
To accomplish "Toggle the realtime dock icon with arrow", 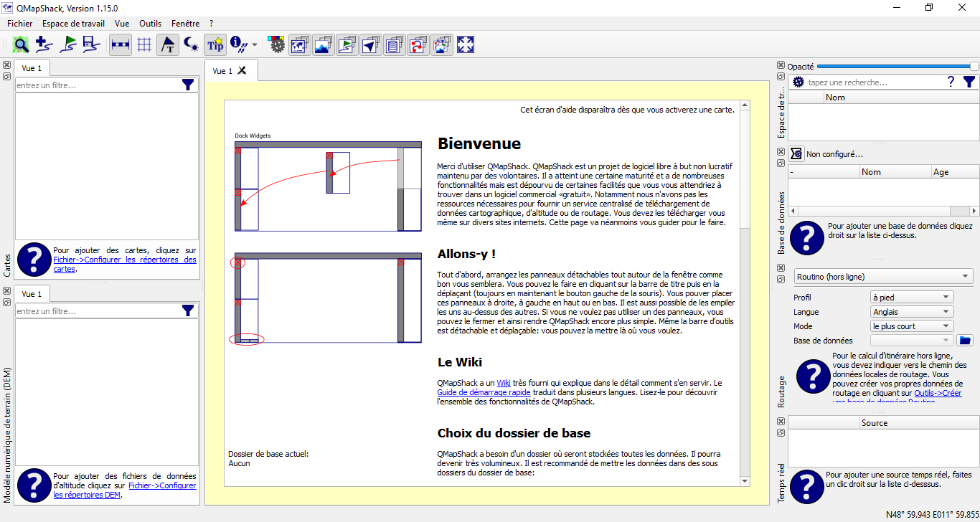I will coord(370,44).
